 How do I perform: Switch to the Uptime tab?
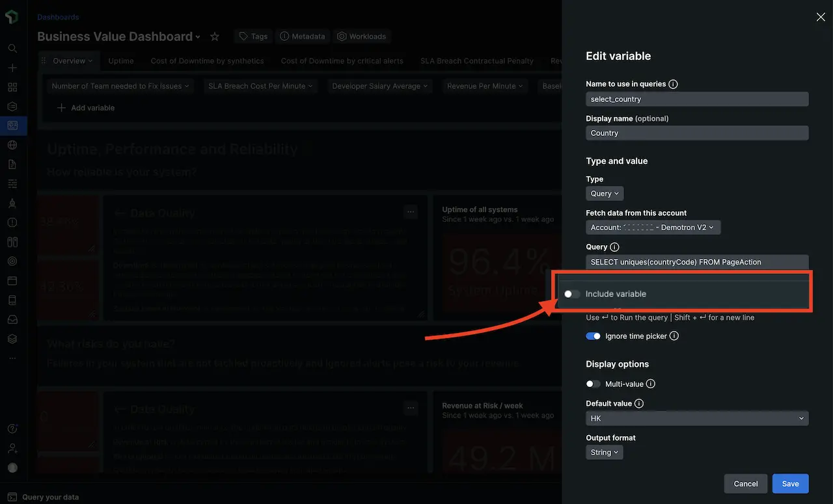120,60
